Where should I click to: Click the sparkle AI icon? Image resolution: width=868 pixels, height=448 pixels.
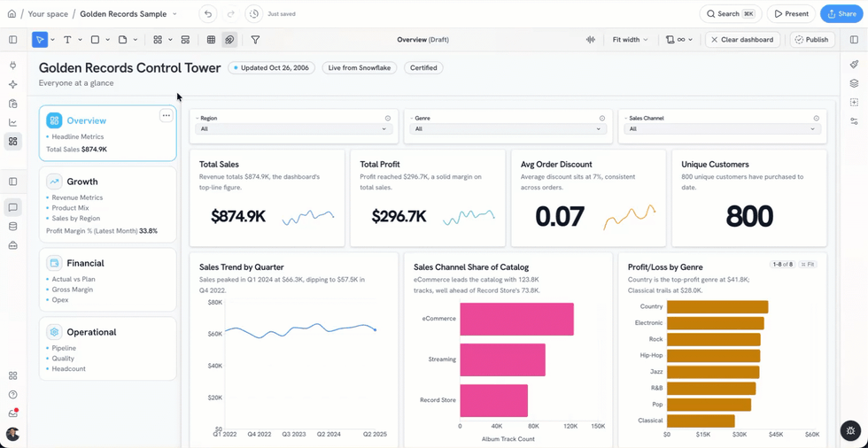[x=13, y=85]
